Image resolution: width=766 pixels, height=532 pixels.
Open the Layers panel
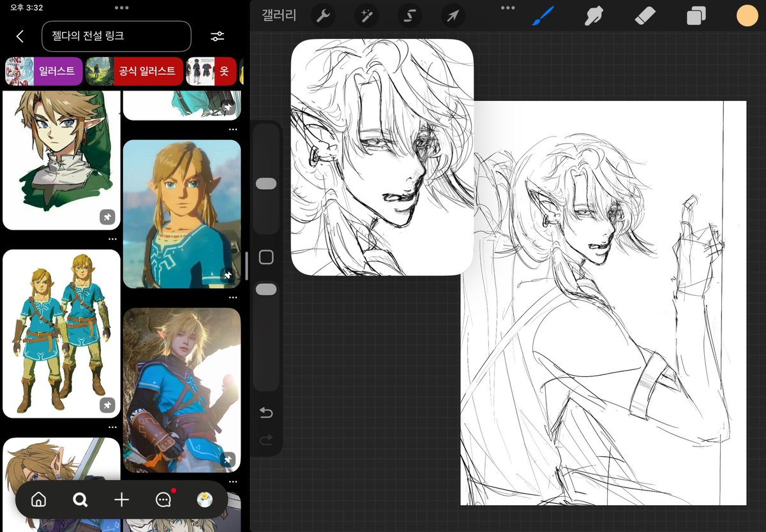tap(696, 16)
